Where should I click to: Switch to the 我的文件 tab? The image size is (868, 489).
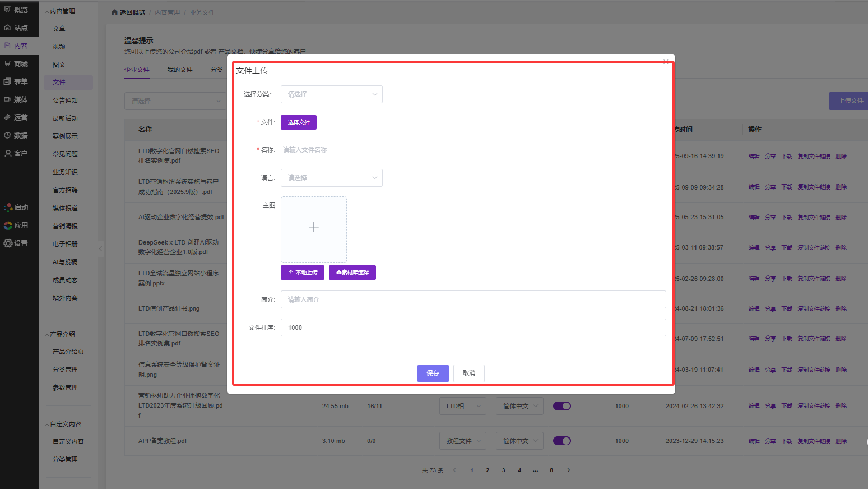180,70
